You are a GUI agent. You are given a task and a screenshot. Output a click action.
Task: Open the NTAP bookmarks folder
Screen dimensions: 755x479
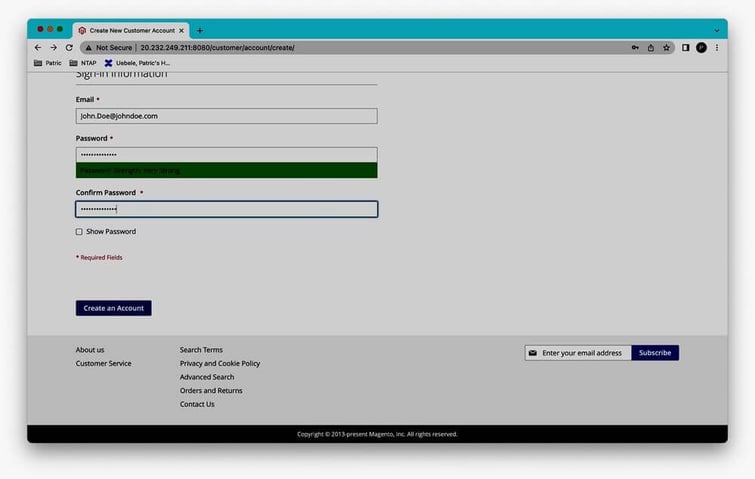point(82,63)
